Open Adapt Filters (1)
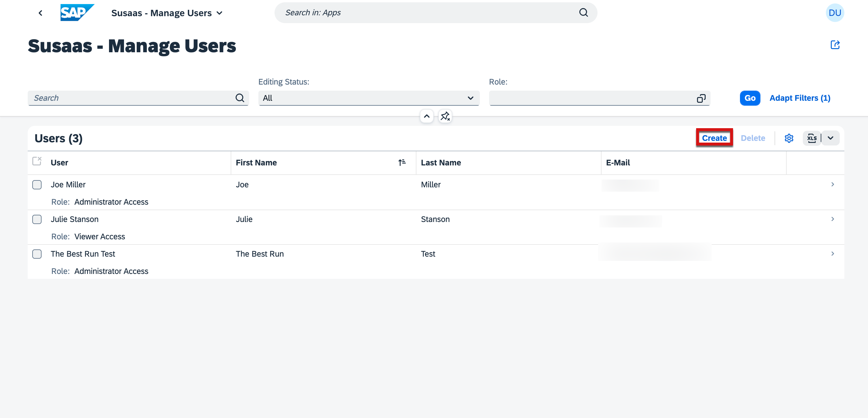Viewport: 868px width, 418px height. [x=800, y=98]
